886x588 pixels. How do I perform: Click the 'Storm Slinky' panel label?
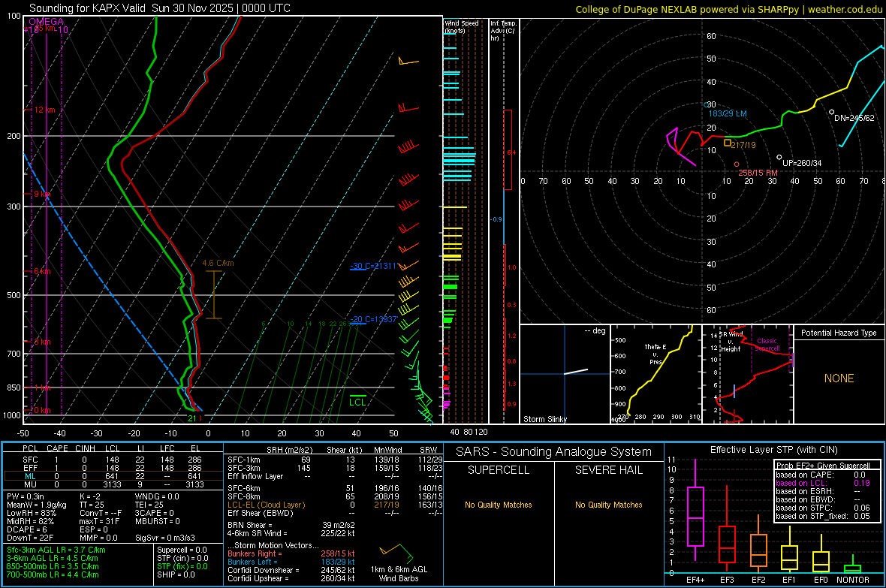pos(544,419)
